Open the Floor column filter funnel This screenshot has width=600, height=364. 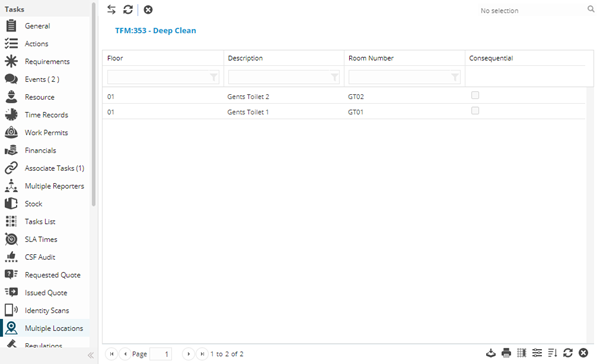click(214, 77)
